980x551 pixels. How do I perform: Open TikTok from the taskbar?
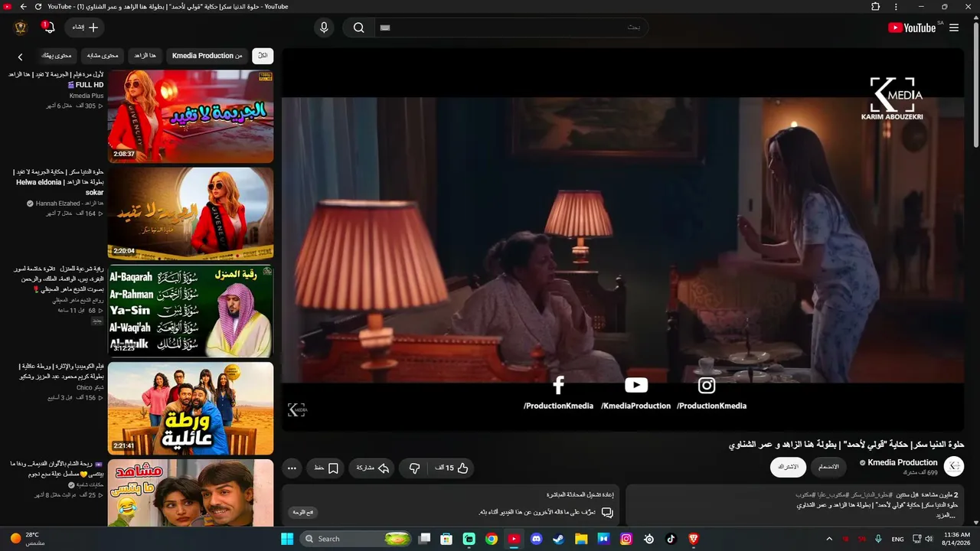[671, 539]
